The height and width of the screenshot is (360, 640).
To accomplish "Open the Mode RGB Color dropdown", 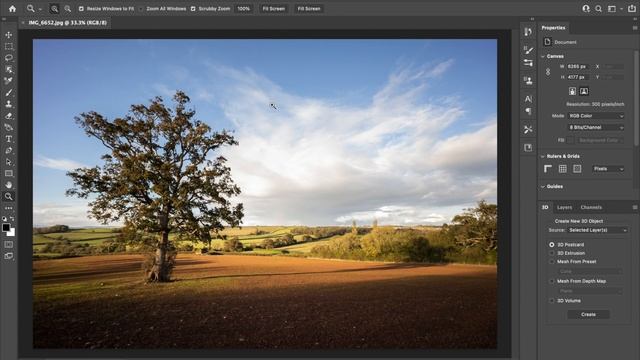I will [596, 116].
